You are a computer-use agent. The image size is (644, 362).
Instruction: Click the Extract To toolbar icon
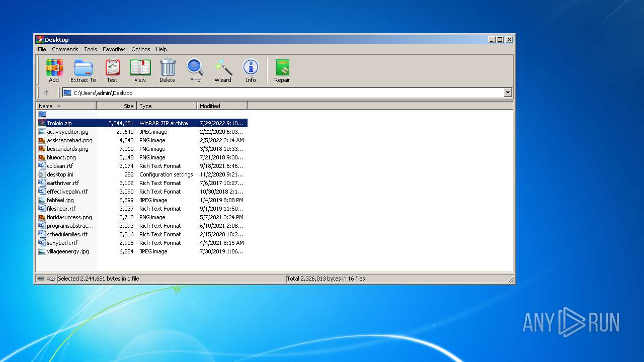(x=83, y=67)
